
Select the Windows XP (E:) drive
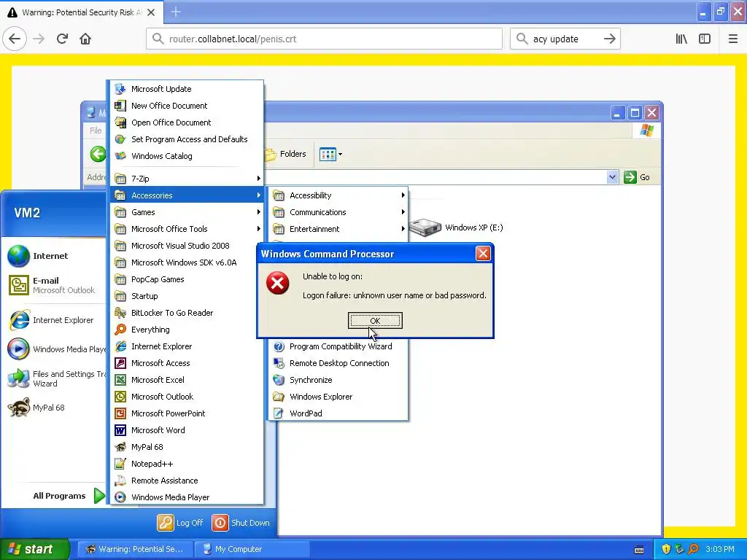point(457,227)
